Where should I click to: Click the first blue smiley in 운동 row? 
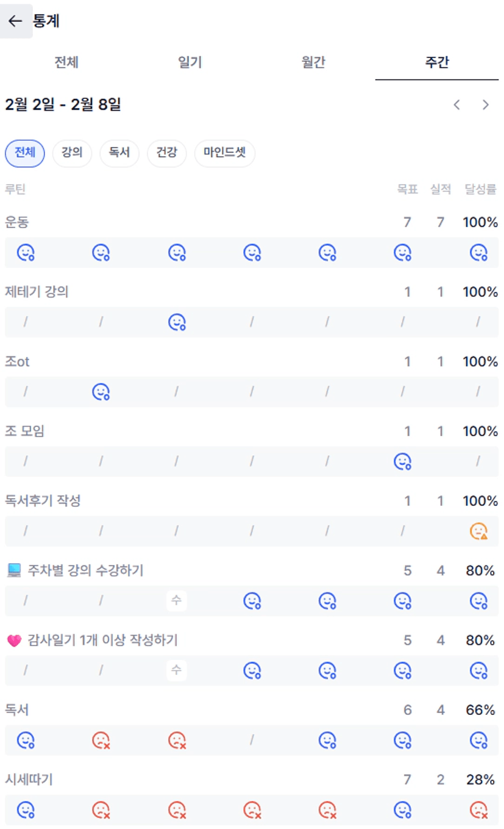tap(26, 253)
